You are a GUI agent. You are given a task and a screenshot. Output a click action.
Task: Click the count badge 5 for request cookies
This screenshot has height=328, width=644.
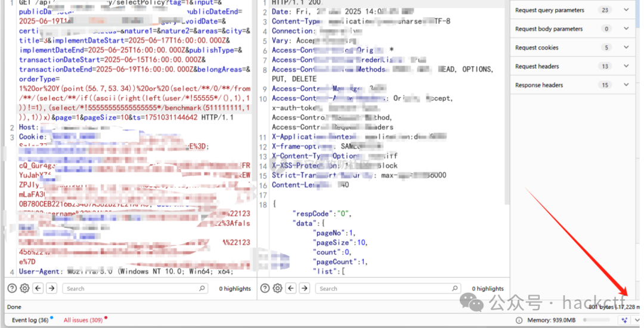coord(606,48)
